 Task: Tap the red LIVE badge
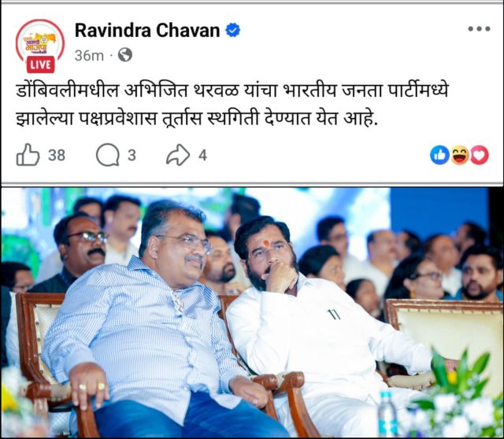[x=40, y=65]
